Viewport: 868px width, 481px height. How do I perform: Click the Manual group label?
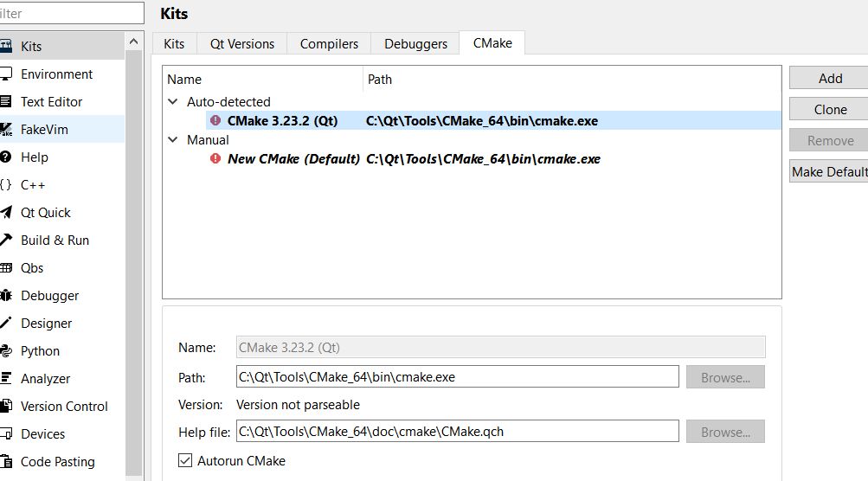208,140
